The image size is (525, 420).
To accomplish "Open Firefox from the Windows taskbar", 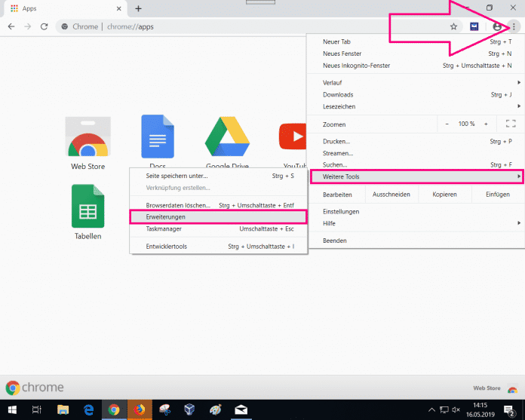I will coord(138,409).
